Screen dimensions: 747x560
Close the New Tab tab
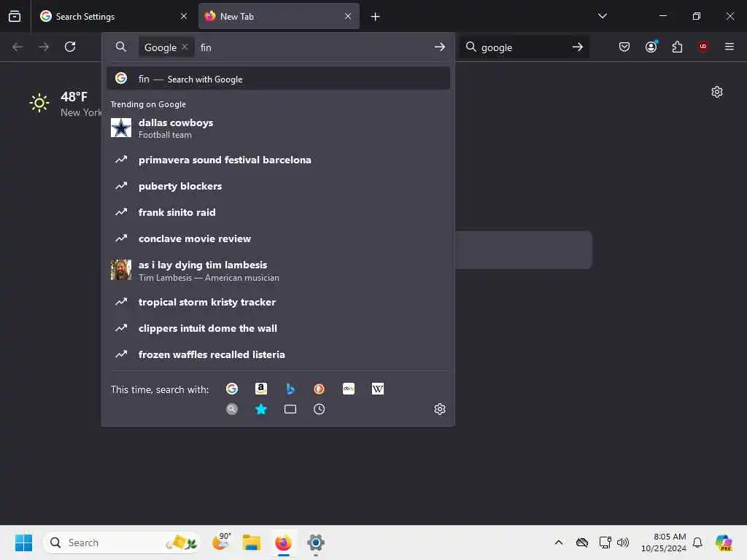348,16
